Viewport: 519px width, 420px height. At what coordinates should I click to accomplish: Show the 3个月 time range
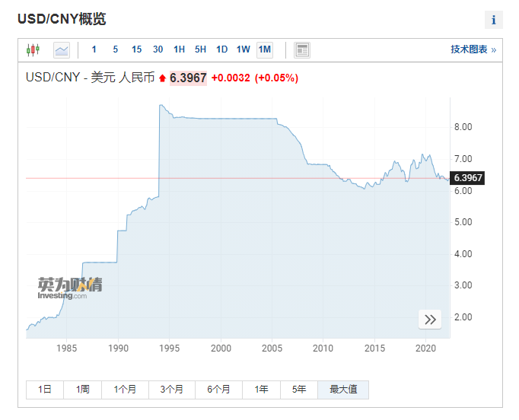pyautogui.click(x=172, y=390)
